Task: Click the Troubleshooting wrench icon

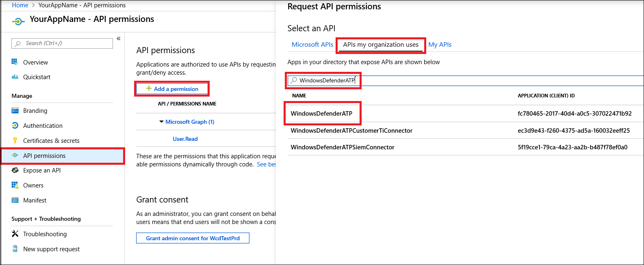Action: (x=15, y=234)
